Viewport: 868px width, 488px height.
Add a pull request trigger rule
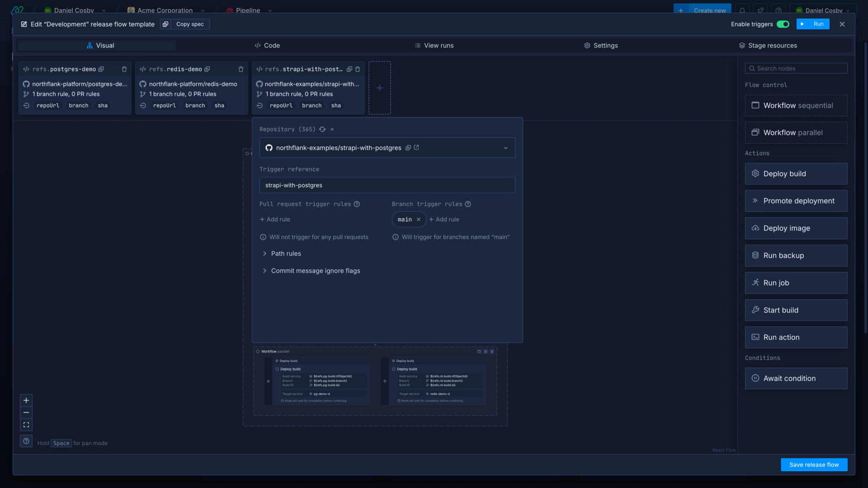(x=275, y=220)
